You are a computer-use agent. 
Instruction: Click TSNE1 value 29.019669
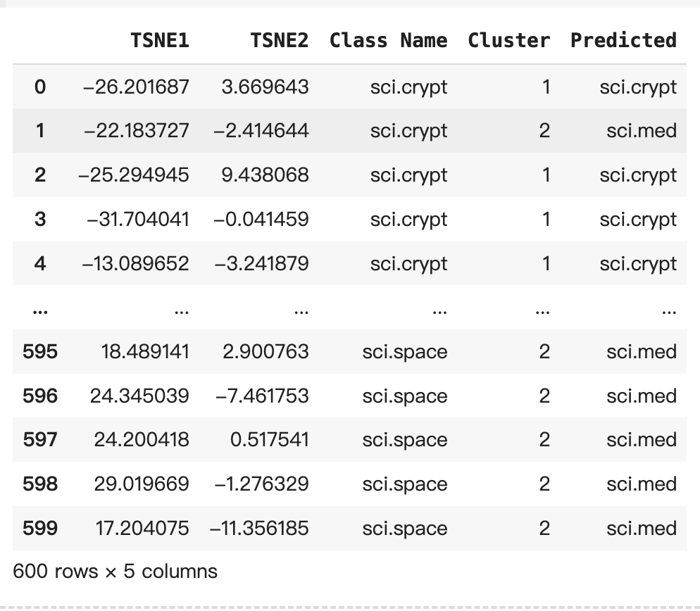[142, 484]
